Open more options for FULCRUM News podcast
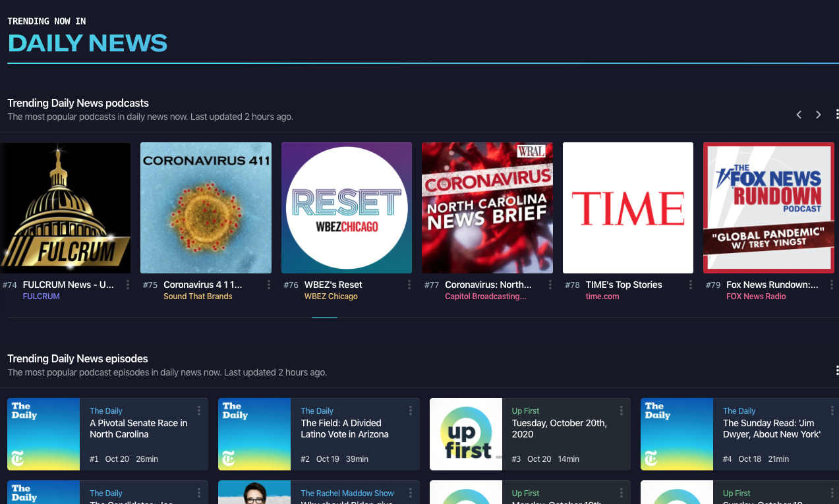839x504 pixels. click(128, 285)
